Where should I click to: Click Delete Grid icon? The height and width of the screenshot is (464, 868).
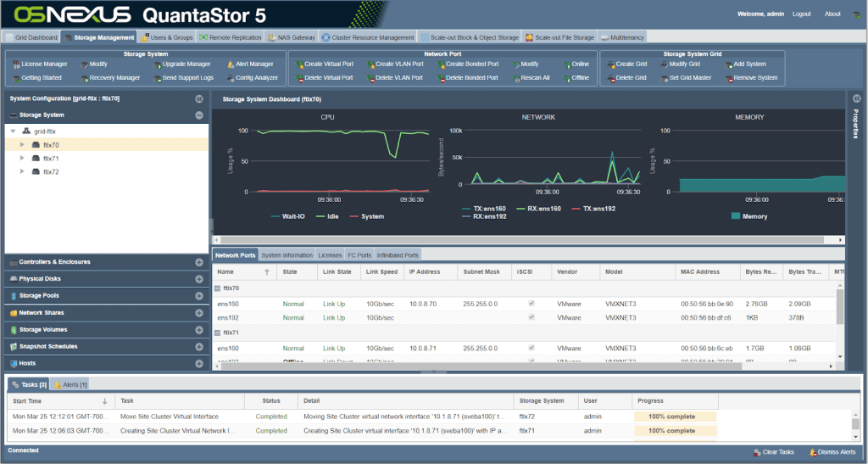(x=610, y=78)
